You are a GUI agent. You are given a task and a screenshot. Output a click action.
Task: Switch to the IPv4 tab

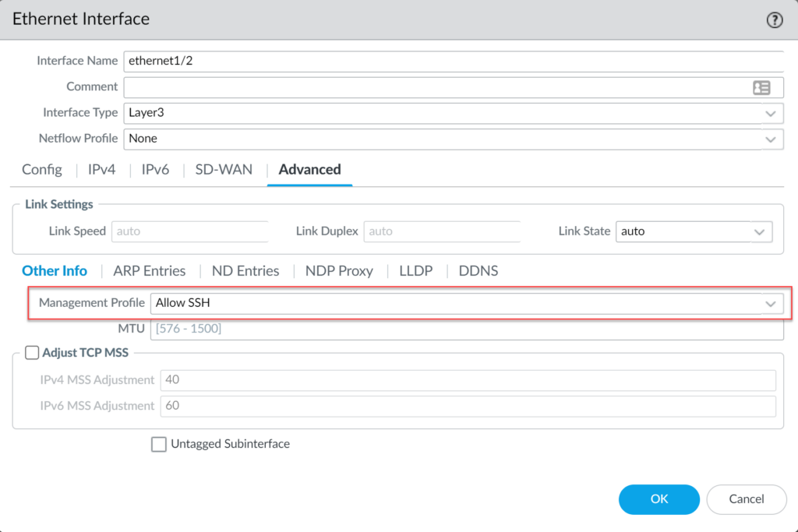[x=102, y=169]
